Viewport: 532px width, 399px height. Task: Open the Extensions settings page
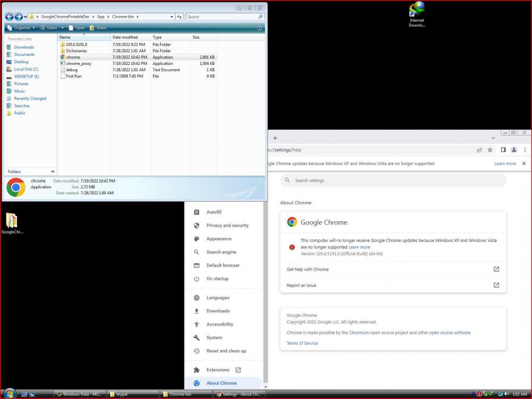click(x=218, y=370)
